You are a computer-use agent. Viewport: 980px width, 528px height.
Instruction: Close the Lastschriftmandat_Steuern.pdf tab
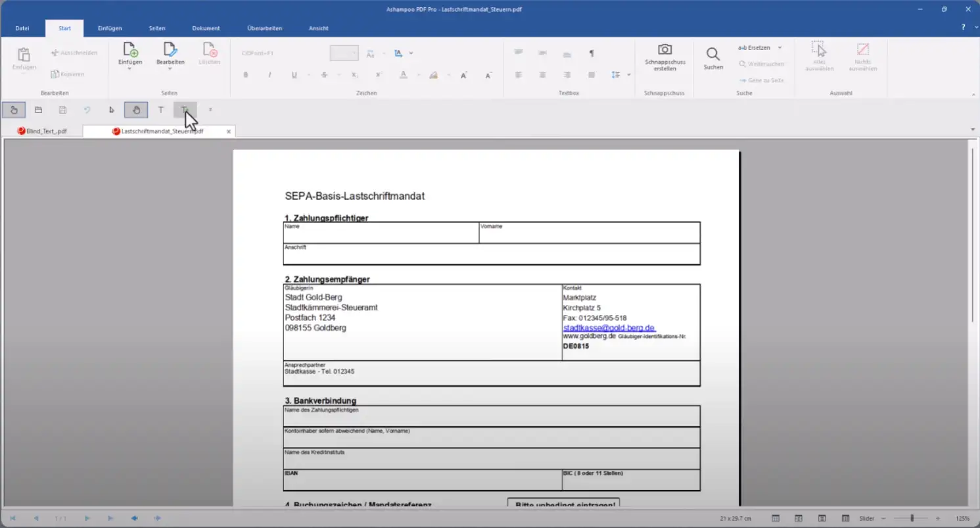coord(229,132)
